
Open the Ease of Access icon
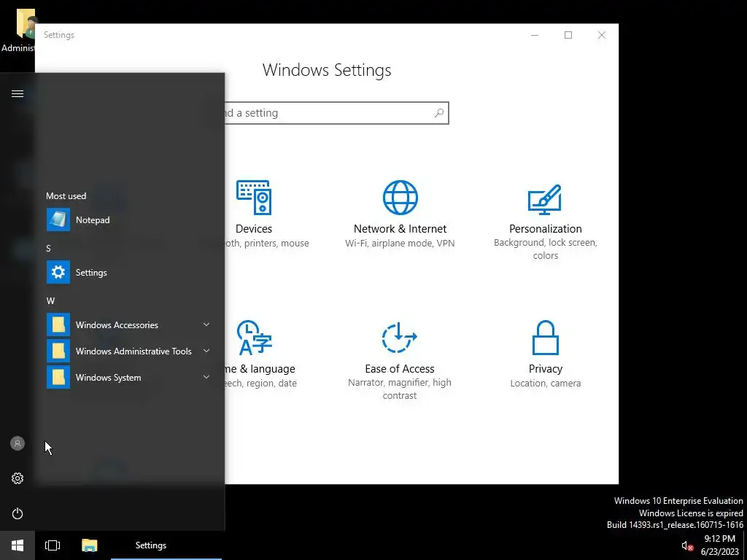click(x=399, y=338)
